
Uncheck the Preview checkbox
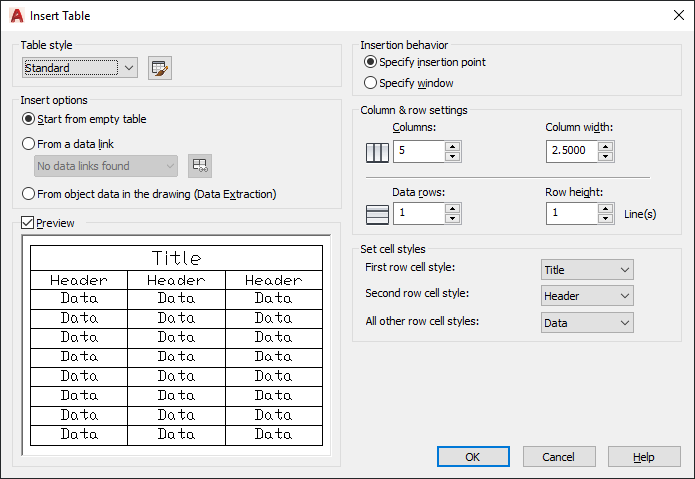pos(28,224)
